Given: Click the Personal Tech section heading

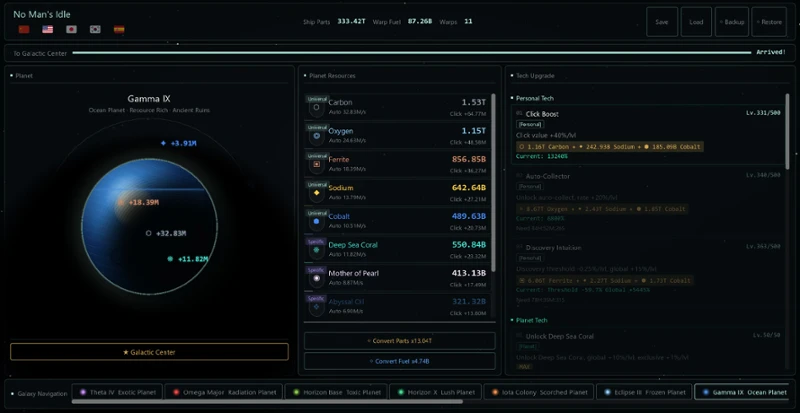Looking at the screenshot, I should point(535,98).
